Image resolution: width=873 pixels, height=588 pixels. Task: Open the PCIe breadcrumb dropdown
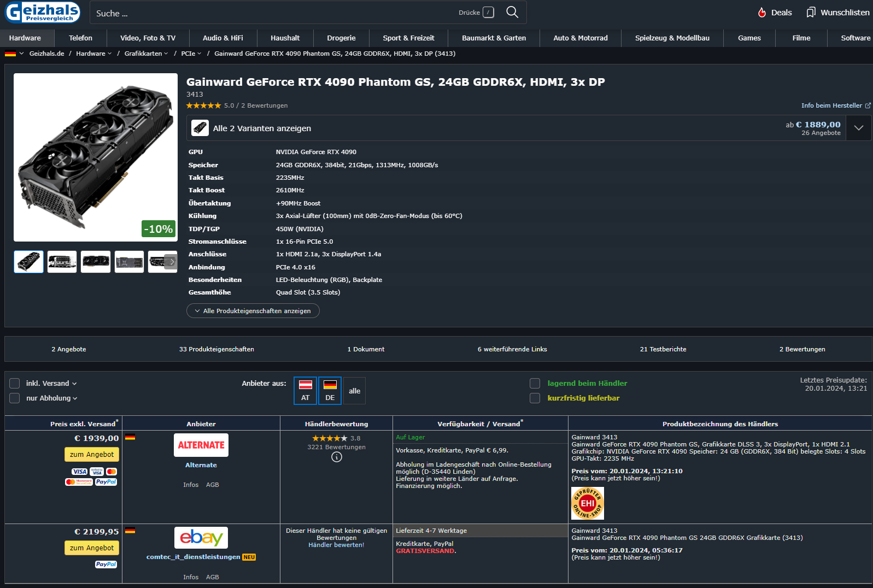coord(191,54)
